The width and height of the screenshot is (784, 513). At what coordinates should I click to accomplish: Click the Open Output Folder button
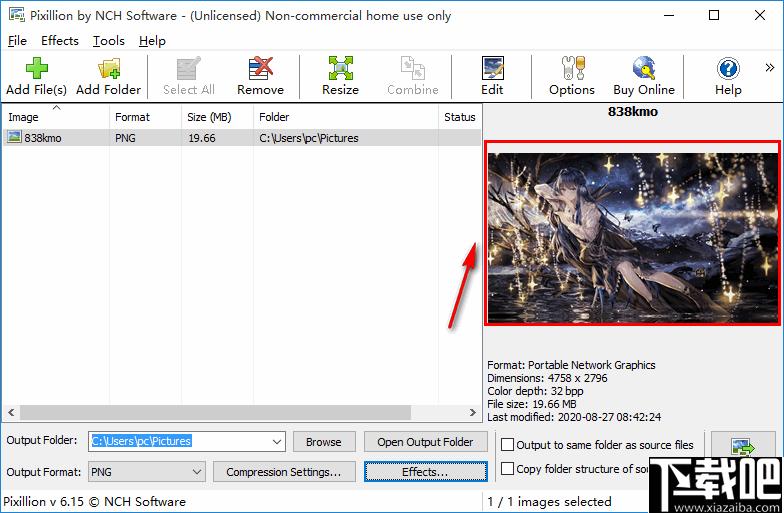[x=425, y=442]
